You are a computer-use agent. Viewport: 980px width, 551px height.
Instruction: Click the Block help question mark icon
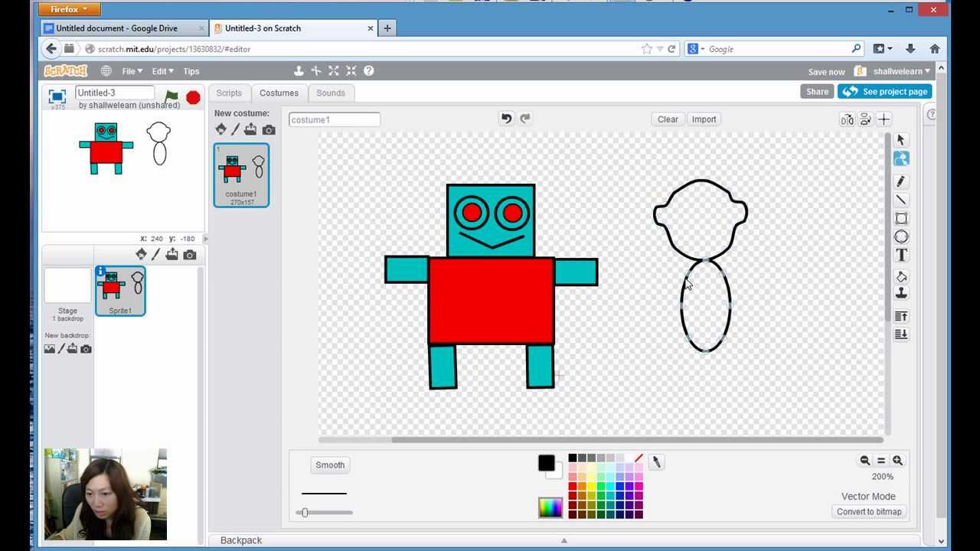coord(369,70)
